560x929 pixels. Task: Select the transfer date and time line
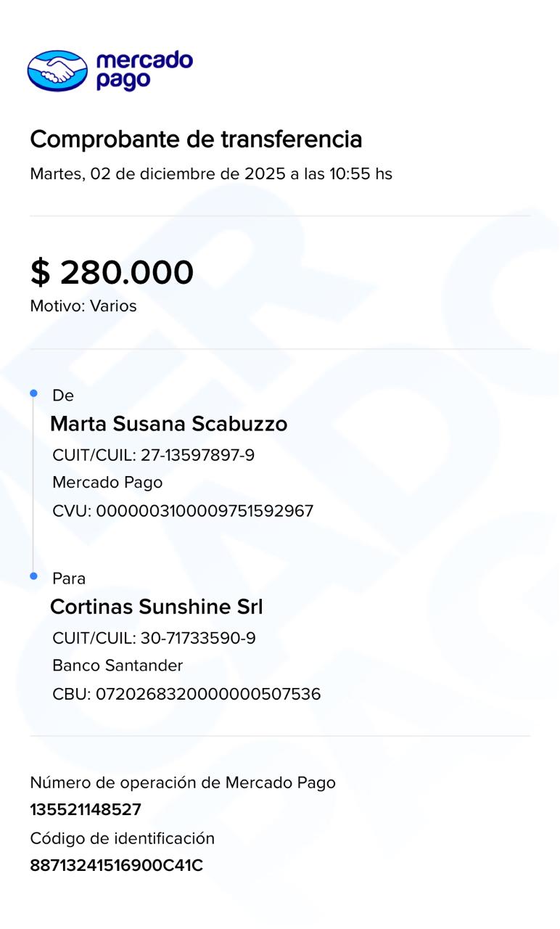[x=210, y=174]
